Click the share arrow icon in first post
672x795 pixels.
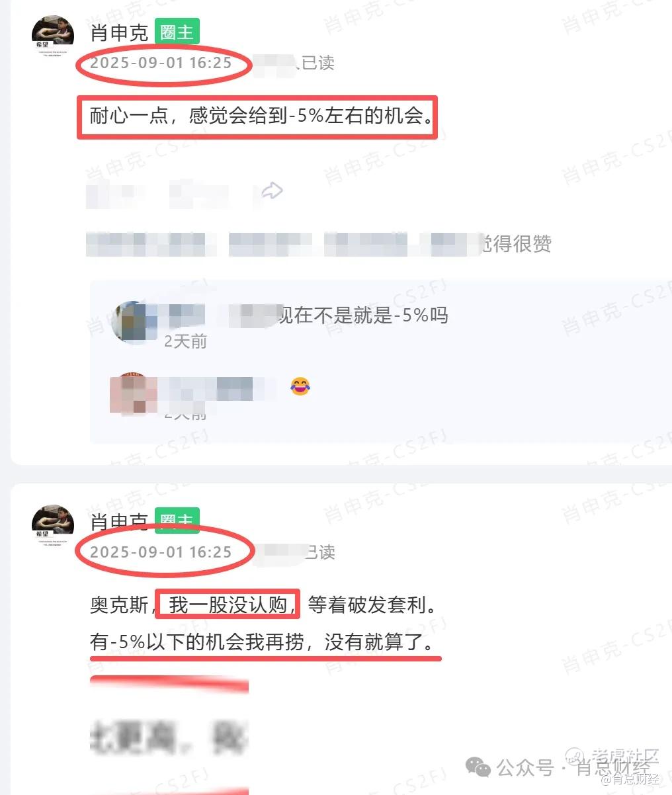click(x=272, y=191)
